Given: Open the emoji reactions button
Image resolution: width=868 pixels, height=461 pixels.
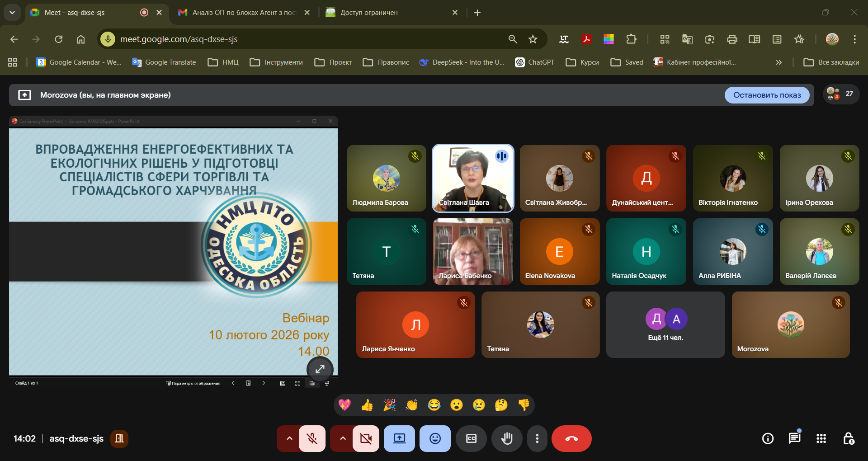Looking at the screenshot, I should 435,438.
